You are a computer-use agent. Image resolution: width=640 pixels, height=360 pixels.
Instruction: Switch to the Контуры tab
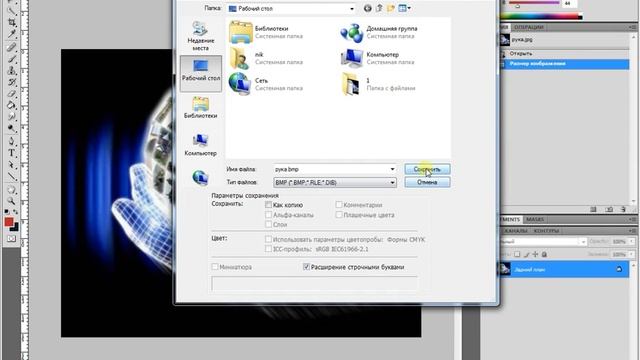546,231
